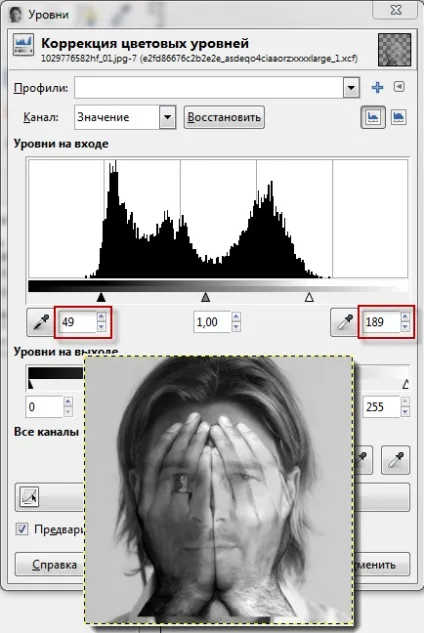Click the Восстановить reset channel button
This screenshot has height=633, width=424.
click(x=224, y=117)
